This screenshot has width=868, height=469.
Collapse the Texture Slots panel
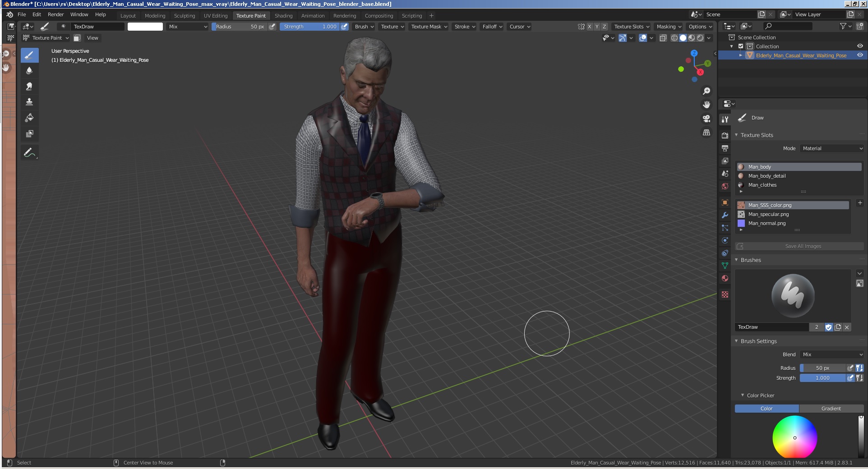[x=736, y=135]
